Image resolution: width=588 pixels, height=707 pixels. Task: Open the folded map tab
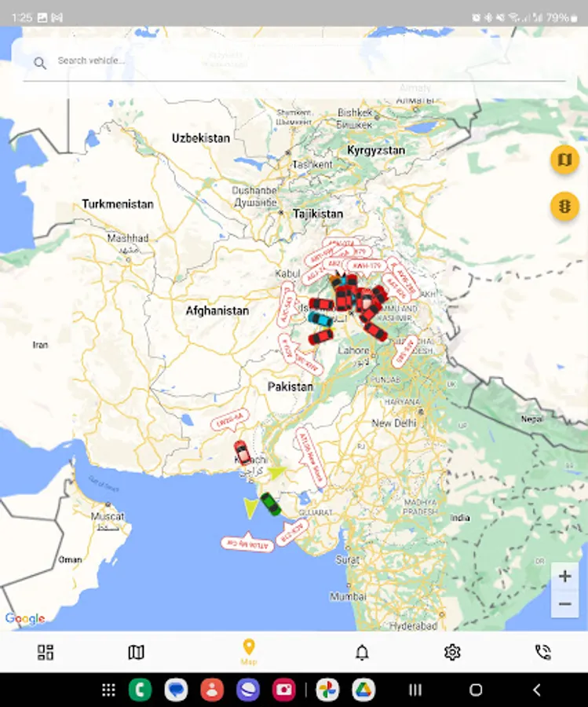tap(136, 652)
